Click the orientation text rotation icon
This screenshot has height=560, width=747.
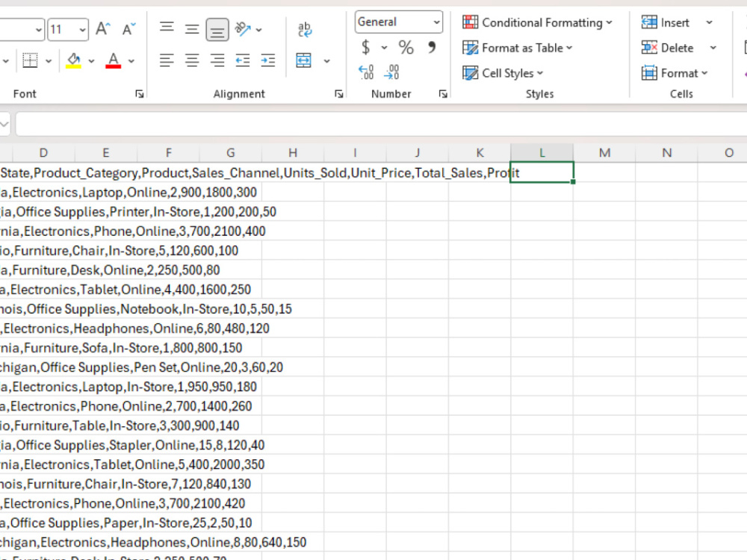coord(243,30)
